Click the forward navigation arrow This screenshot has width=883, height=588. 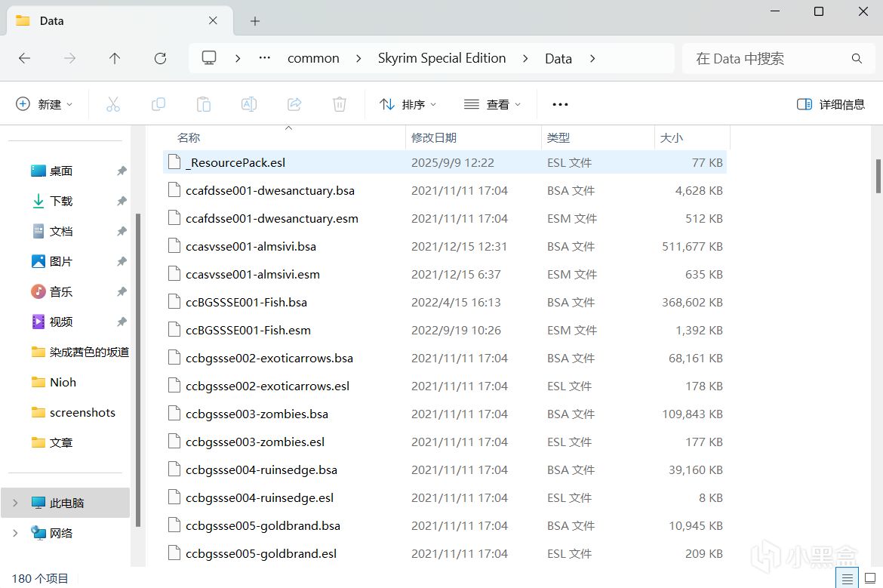pos(70,58)
